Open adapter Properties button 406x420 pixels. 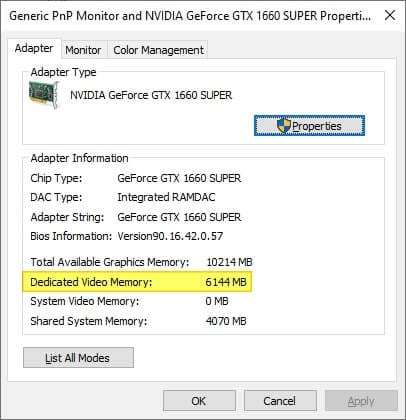[x=309, y=126]
